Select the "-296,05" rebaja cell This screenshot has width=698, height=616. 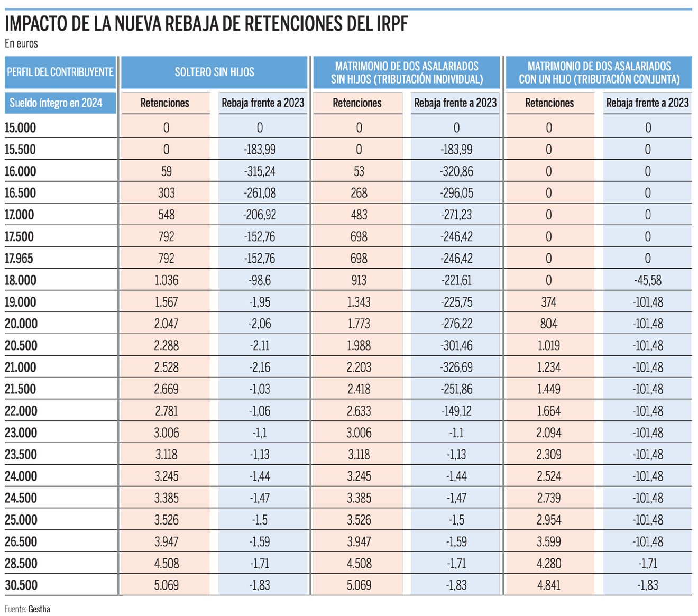[x=456, y=193]
